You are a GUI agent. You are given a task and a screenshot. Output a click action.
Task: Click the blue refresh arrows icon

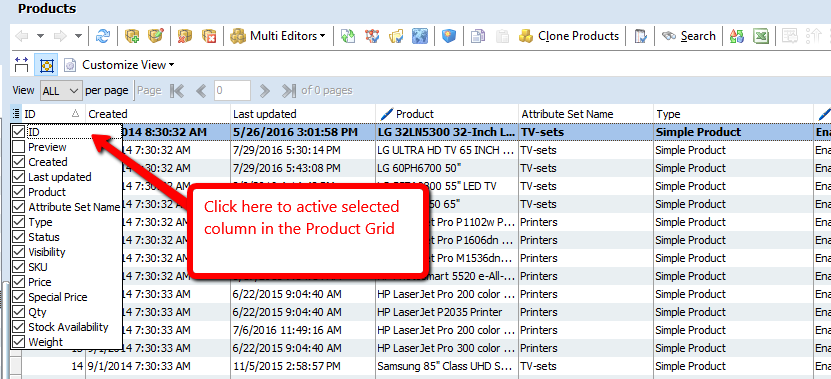pos(102,36)
